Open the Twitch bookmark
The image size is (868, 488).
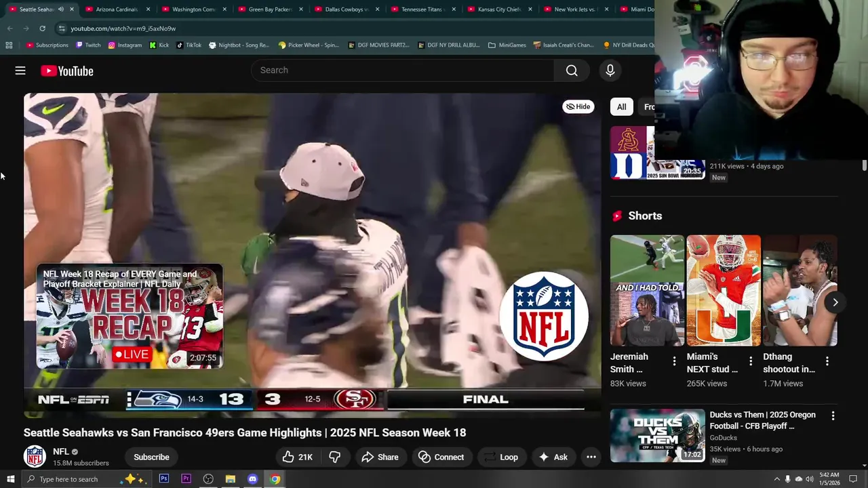(88, 45)
